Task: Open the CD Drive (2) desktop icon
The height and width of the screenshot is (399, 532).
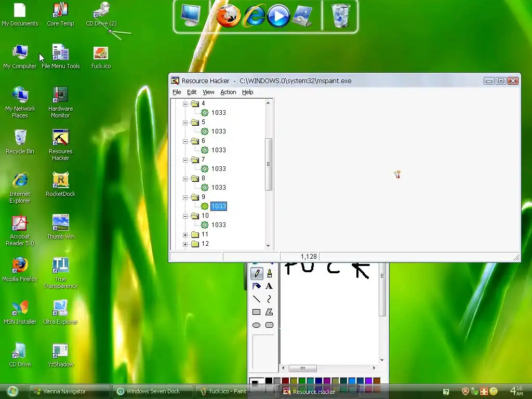Action: click(101, 15)
